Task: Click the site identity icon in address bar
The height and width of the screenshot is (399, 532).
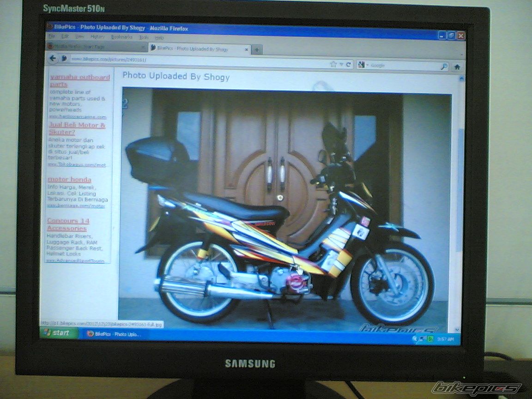Action: tap(64, 59)
